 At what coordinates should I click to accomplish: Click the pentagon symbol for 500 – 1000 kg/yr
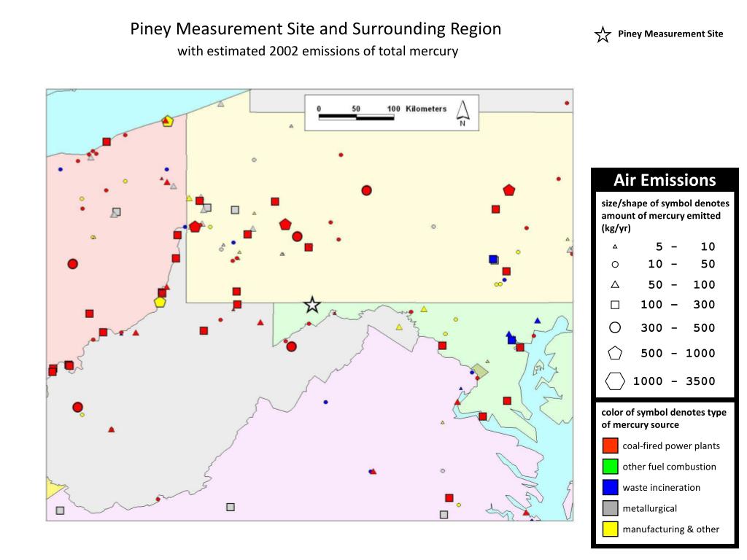[x=615, y=354]
